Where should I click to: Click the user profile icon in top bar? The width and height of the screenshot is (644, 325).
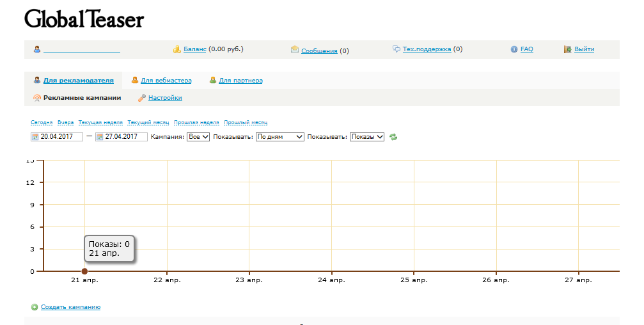pos(37,49)
